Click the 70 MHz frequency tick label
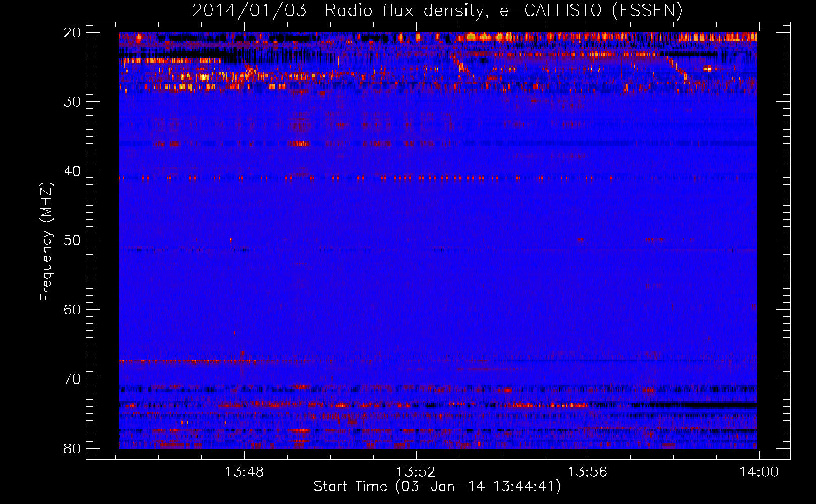 72,379
